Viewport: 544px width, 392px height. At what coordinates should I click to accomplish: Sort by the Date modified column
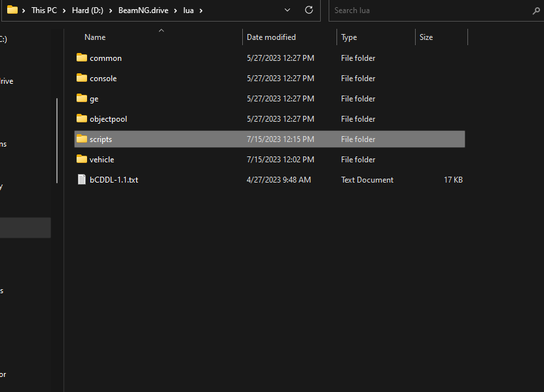271,37
